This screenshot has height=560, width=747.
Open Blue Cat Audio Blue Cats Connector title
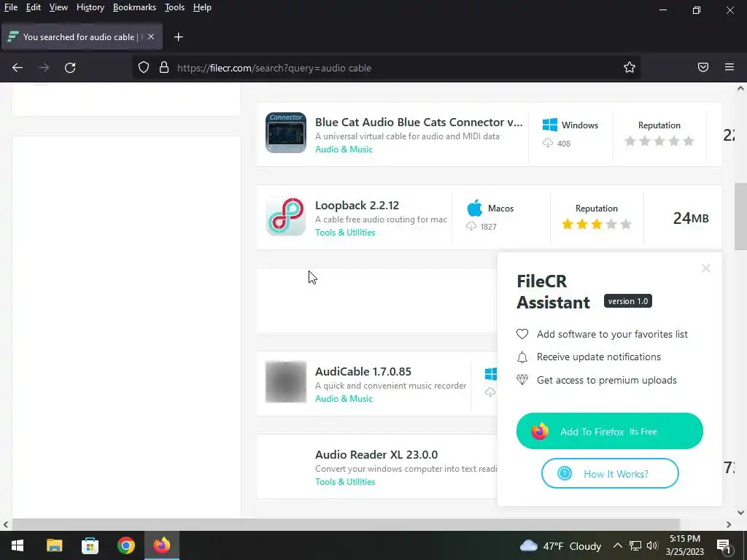419,122
